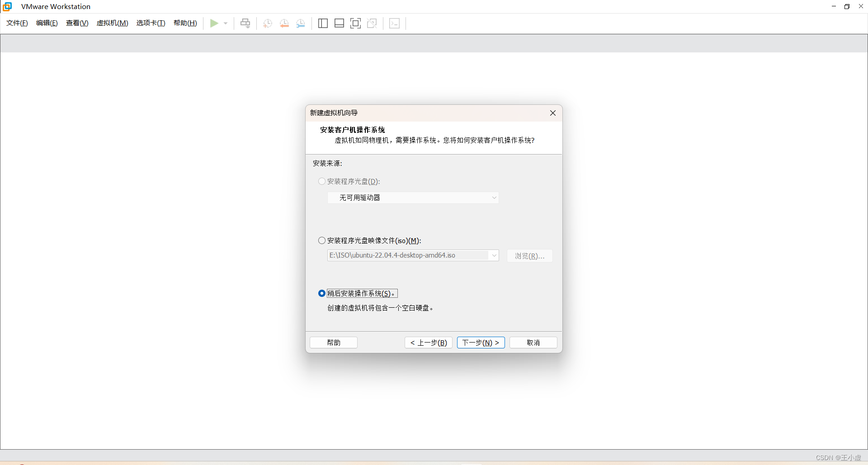
Task: Close the 新建虚拟机向导 dialog
Action: [x=553, y=113]
